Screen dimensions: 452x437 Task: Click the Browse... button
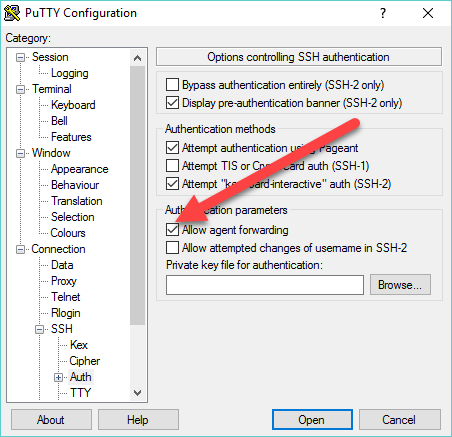click(x=400, y=285)
